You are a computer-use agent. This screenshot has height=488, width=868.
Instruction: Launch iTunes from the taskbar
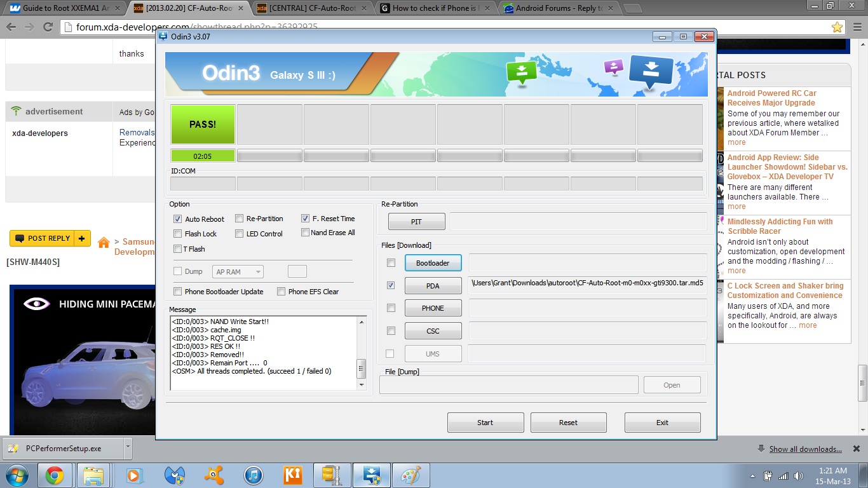254,475
